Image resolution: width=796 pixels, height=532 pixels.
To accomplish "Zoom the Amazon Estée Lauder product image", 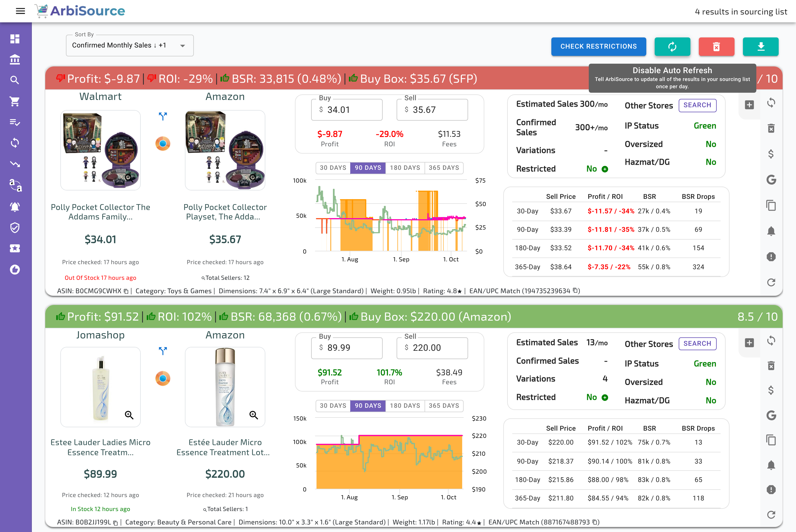I will (253, 415).
